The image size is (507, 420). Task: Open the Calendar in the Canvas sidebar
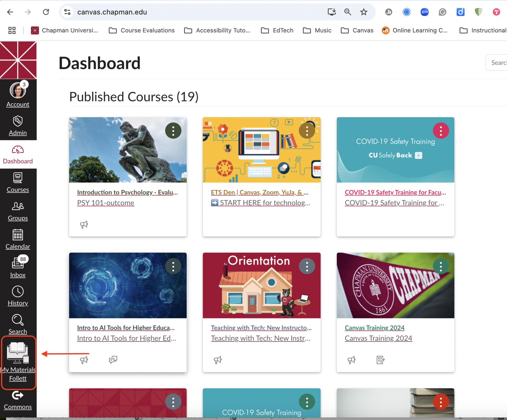tap(18, 239)
